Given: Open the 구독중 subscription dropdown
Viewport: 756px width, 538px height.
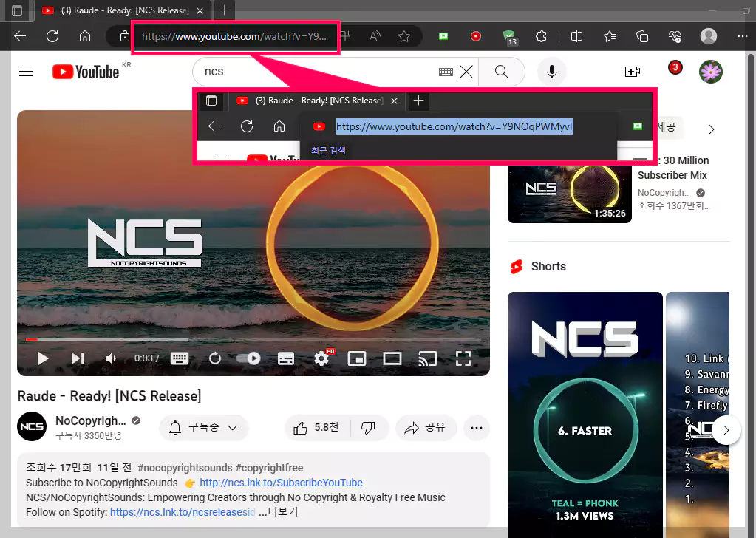Looking at the screenshot, I should 203,428.
